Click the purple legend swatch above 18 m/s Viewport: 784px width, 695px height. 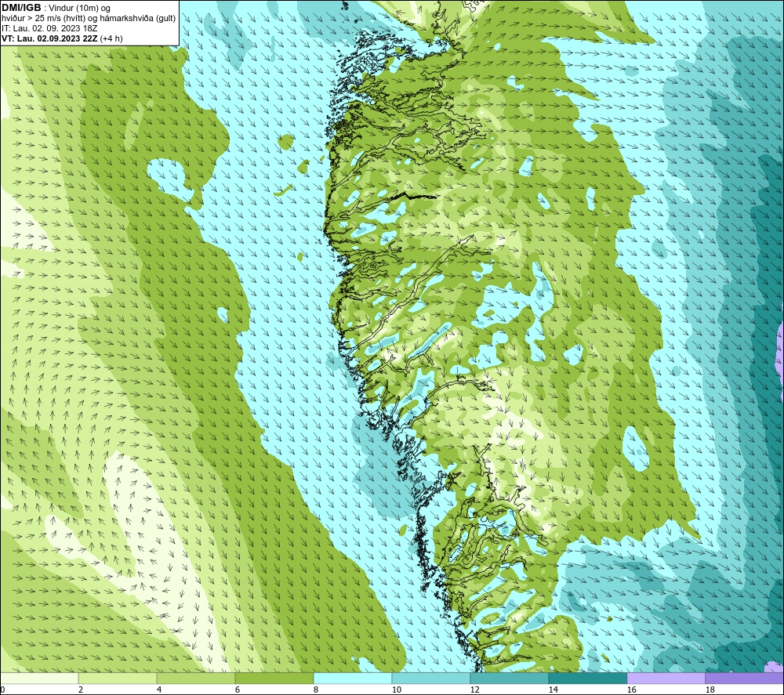click(x=744, y=678)
